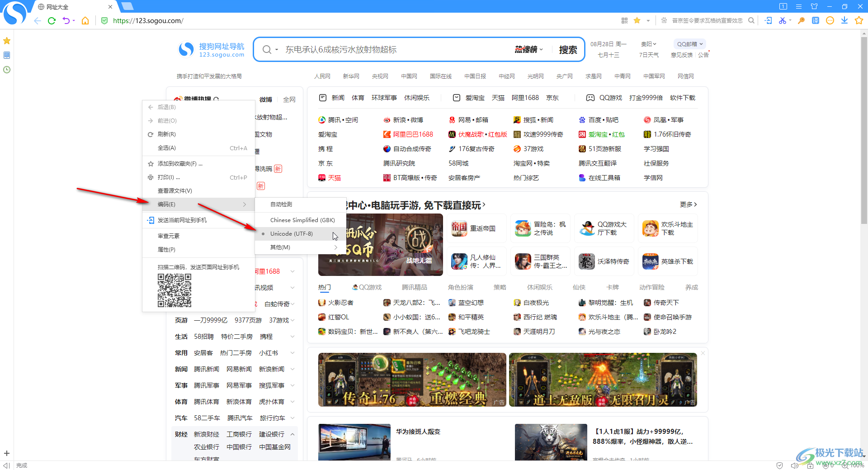Click the yellow bookmark star in address bar
This screenshot has height=470, width=868.
(x=637, y=20)
